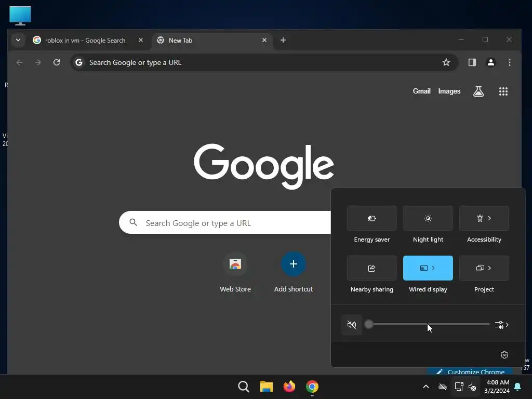Open Search Labs flask icon
This screenshot has height=399, width=532.
point(478,91)
